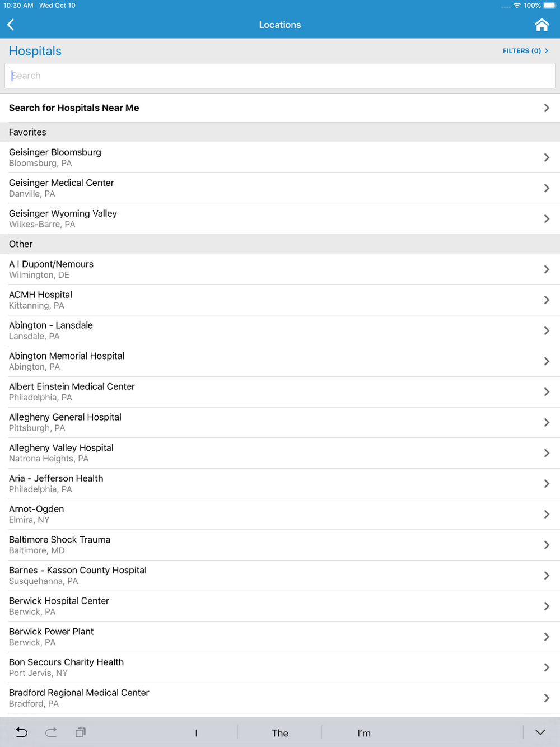Choose Allegheny General Hospital
Screen dimensions: 560x747
[x=280, y=422]
